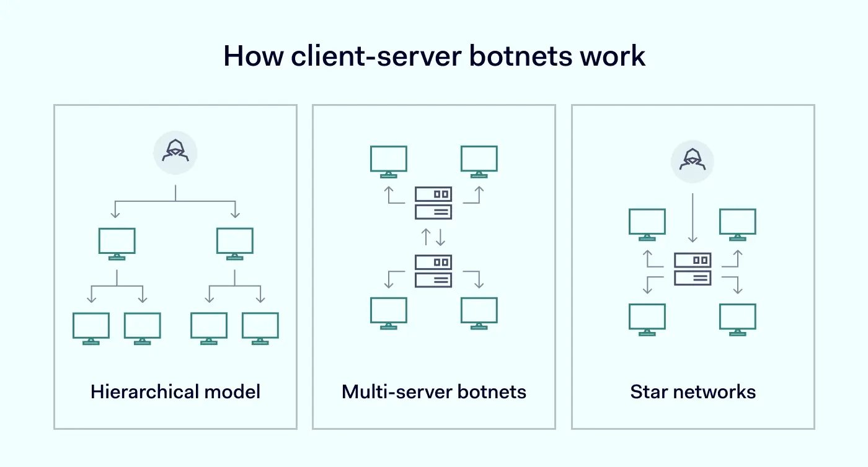Click the up-down arrows between the two servers

(433, 237)
